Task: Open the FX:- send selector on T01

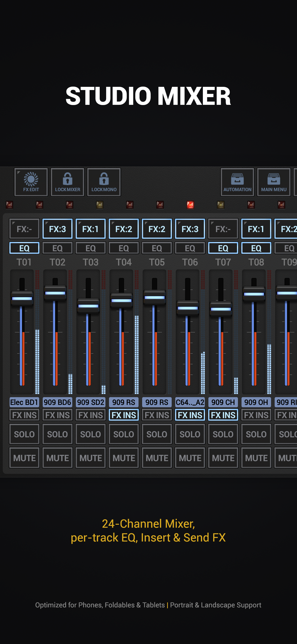Action: (x=24, y=229)
